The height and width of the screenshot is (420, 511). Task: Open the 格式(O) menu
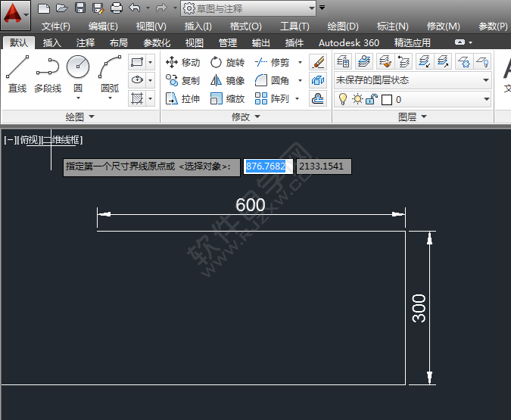[245, 26]
